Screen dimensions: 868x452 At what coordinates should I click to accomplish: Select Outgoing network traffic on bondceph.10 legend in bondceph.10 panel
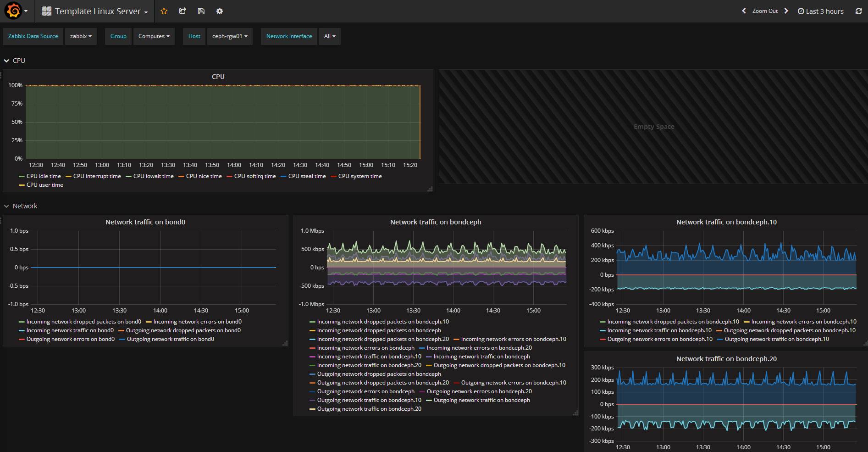click(777, 339)
